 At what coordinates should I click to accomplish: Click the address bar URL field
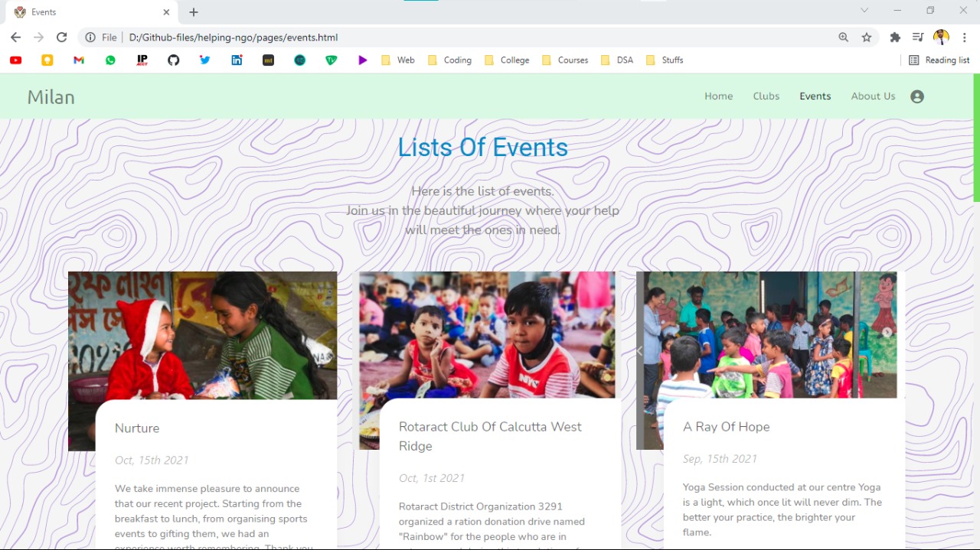pos(459,37)
